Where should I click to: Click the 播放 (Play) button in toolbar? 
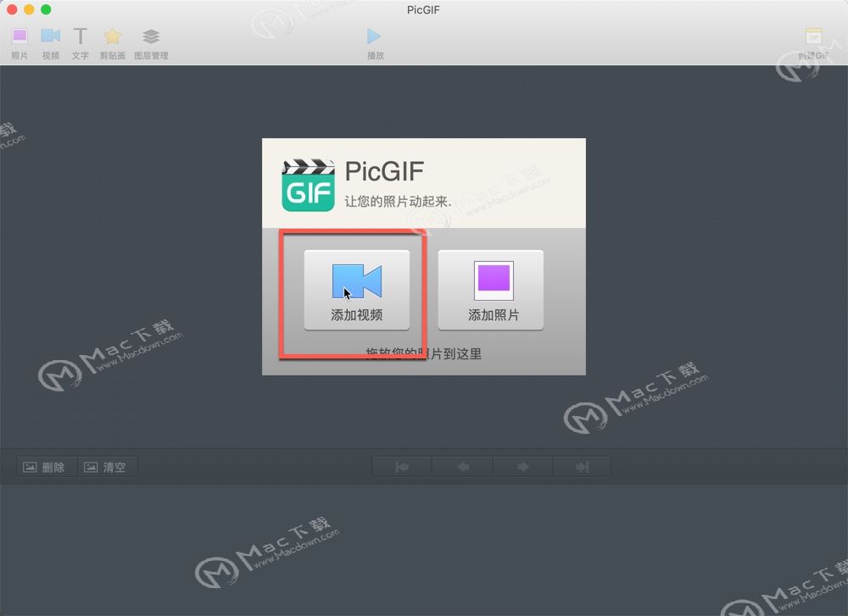(375, 42)
